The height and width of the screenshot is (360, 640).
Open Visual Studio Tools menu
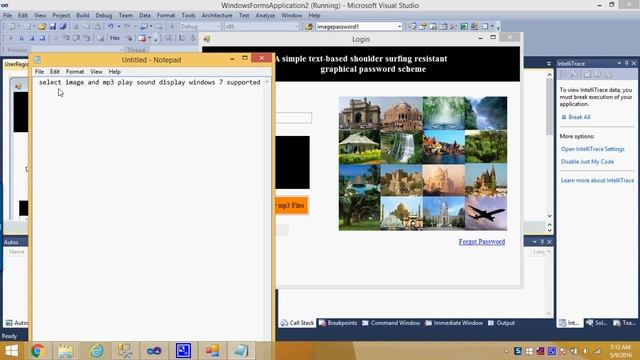point(188,15)
